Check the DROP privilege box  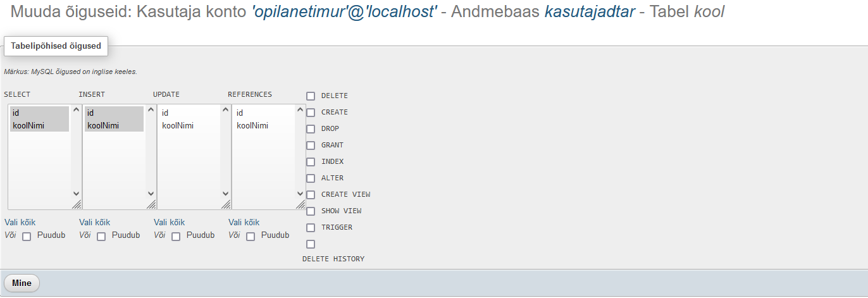(x=311, y=129)
